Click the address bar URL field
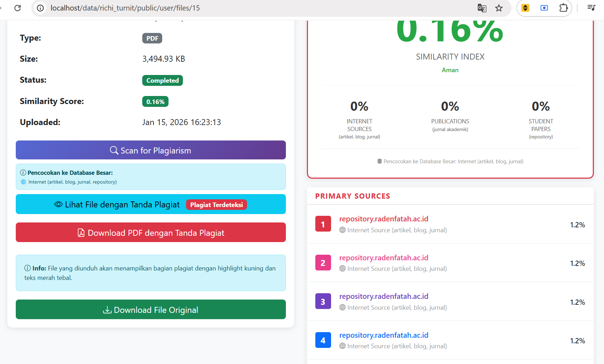Viewport: 604px width, 364px height. click(245, 8)
